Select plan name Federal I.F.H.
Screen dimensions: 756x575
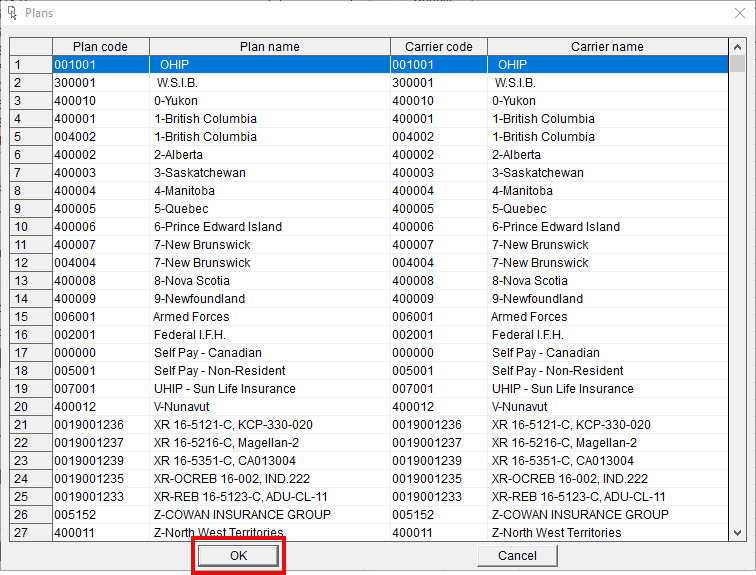tap(270, 334)
